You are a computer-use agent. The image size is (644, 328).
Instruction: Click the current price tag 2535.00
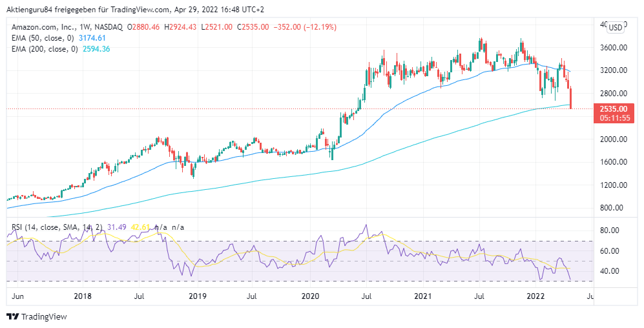pyautogui.click(x=614, y=108)
